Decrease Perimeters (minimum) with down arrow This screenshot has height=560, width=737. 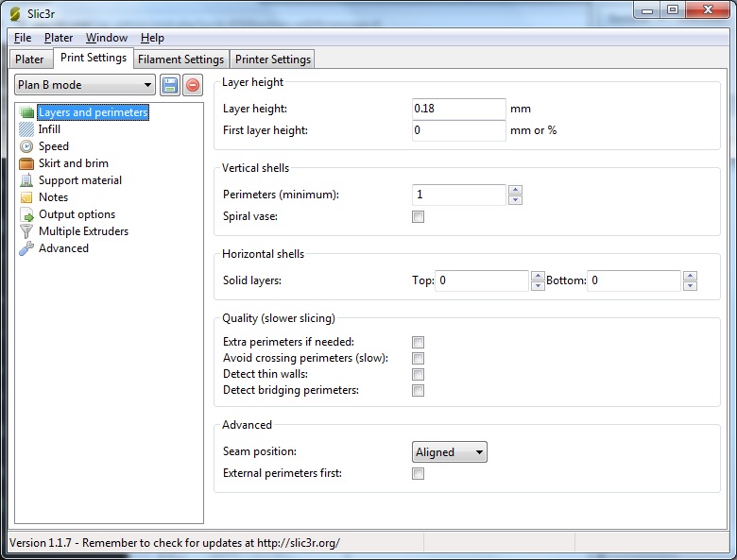(x=516, y=199)
